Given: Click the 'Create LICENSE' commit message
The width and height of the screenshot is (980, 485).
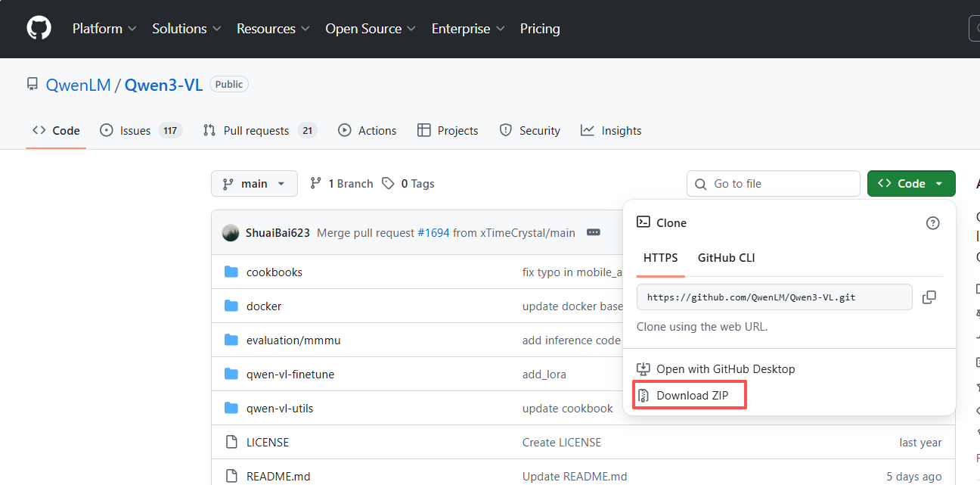Looking at the screenshot, I should pos(562,443).
